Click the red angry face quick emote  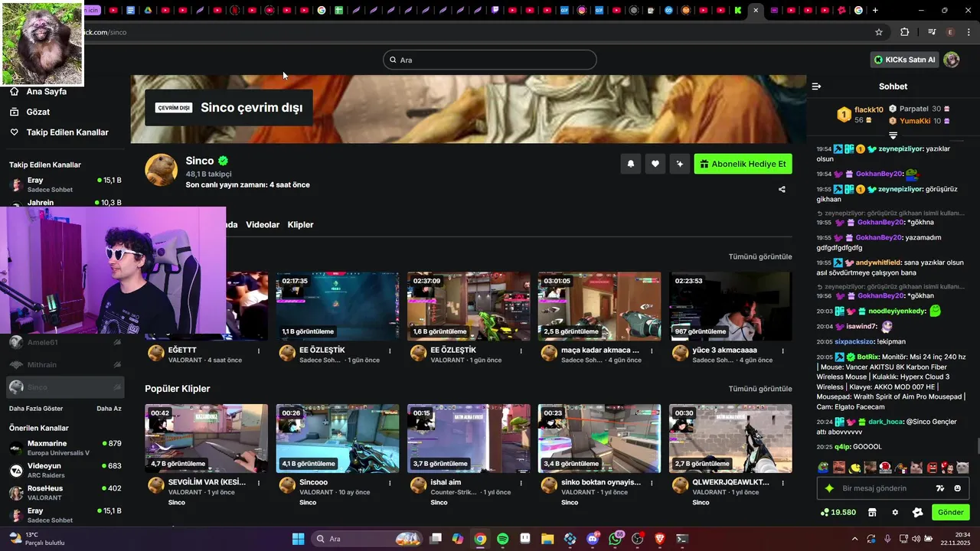[932, 468]
